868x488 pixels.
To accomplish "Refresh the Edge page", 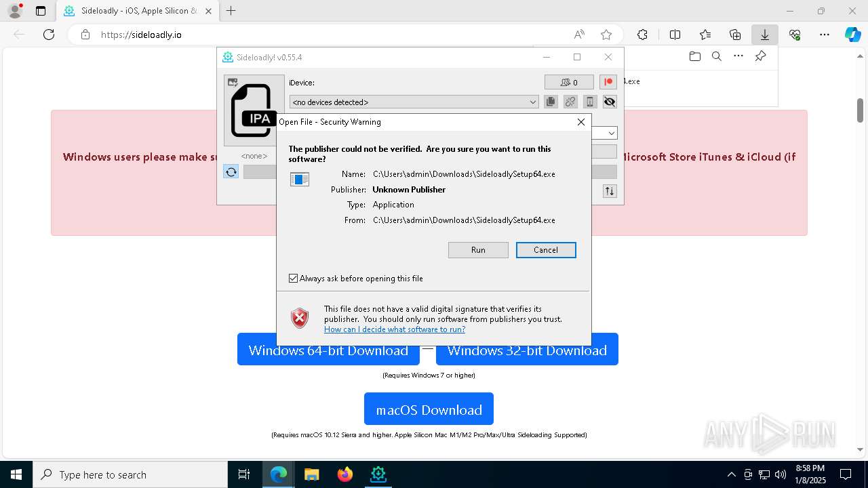I will (x=49, y=35).
